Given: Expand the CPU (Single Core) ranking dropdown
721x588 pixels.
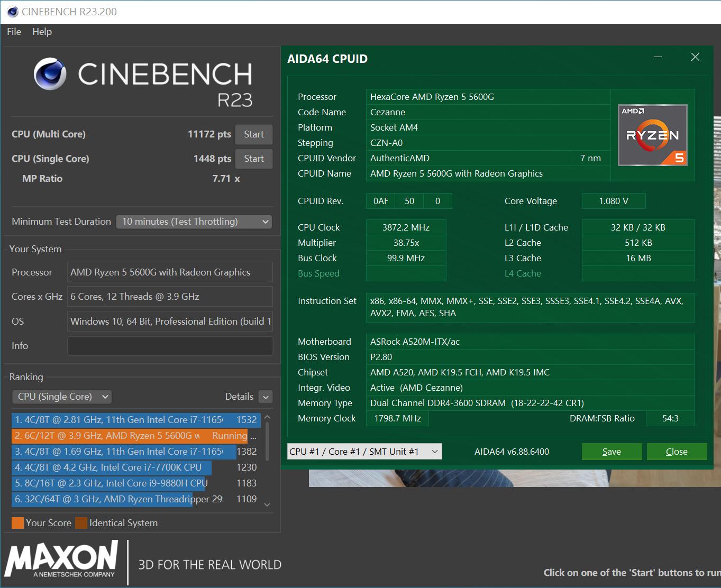Looking at the screenshot, I should (x=61, y=397).
